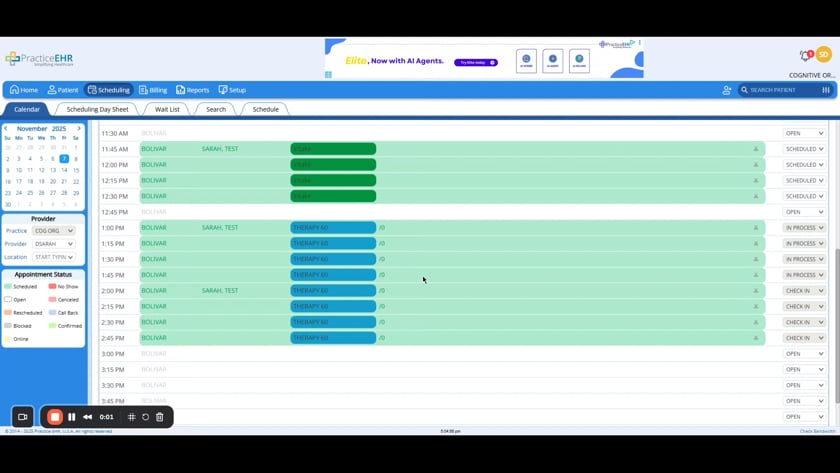
Task: Open status dropdown for 2:00 PM appointment
Action: (804, 291)
